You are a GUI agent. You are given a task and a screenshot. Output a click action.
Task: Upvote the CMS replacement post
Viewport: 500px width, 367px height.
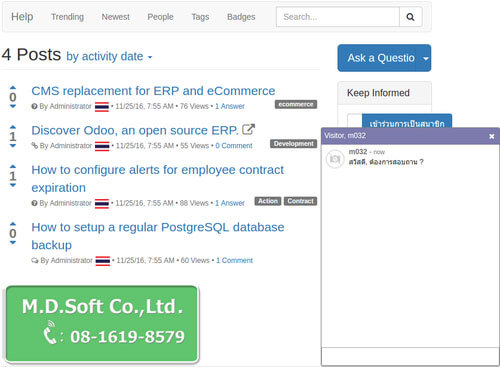point(13,88)
